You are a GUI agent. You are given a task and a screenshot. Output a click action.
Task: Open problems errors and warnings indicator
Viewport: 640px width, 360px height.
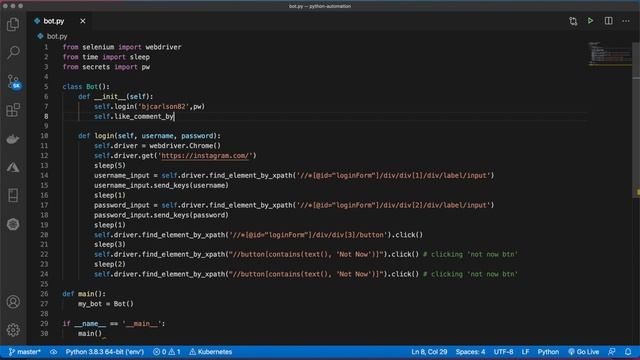(167, 352)
